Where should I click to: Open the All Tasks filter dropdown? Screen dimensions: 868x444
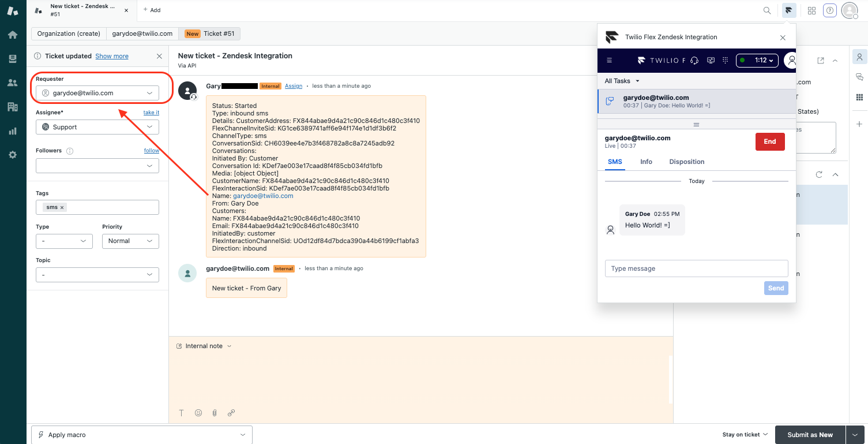click(x=622, y=81)
